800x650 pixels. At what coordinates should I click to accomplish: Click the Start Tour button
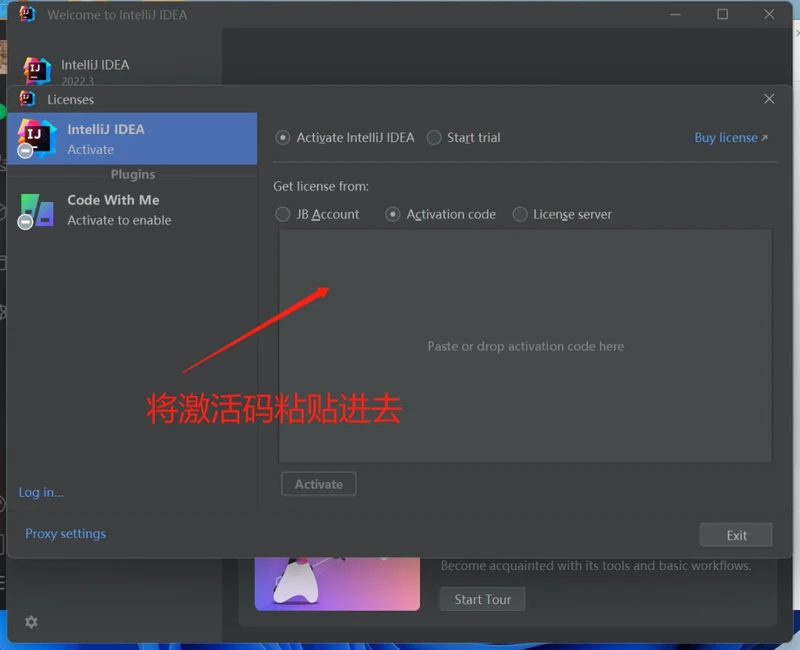coord(482,599)
